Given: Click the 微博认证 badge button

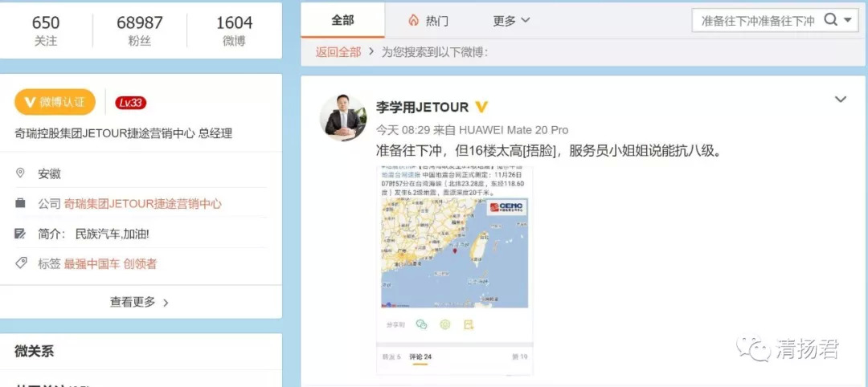Looking at the screenshot, I should point(55,102).
